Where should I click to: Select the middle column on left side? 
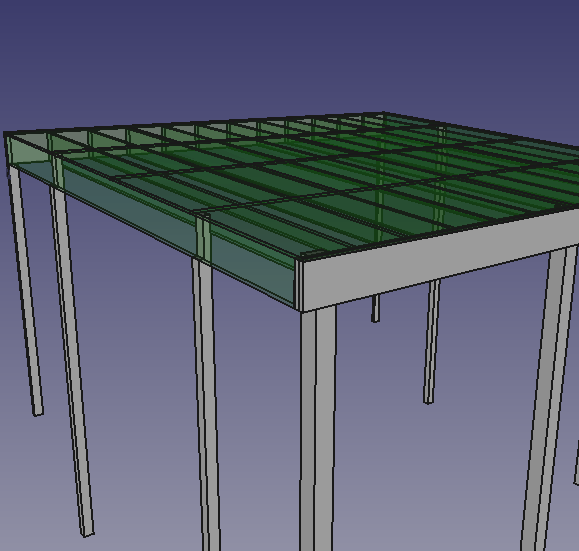pyautogui.click(x=206, y=404)
